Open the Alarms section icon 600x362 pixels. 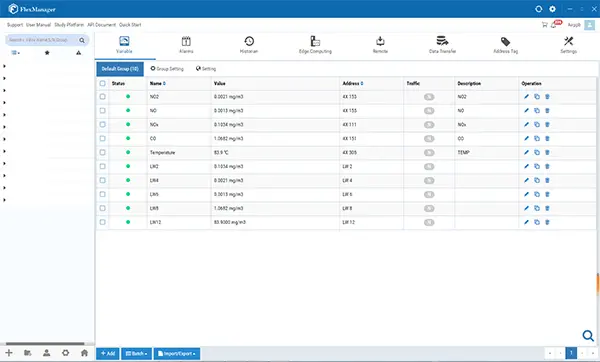tap(186, 41)
